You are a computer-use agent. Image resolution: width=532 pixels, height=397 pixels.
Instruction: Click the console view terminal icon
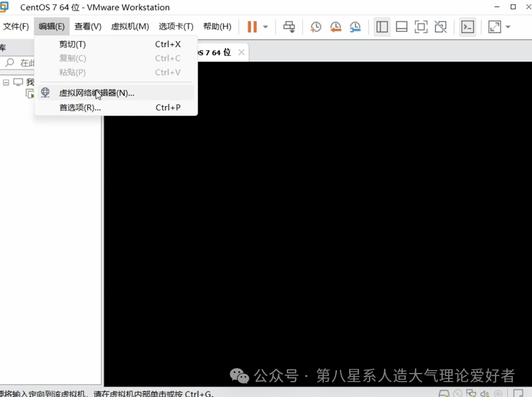[468, 27]
